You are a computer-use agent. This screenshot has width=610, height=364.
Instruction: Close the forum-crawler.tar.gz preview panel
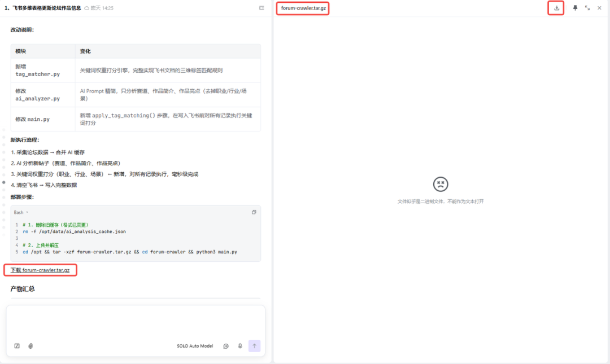599,8
